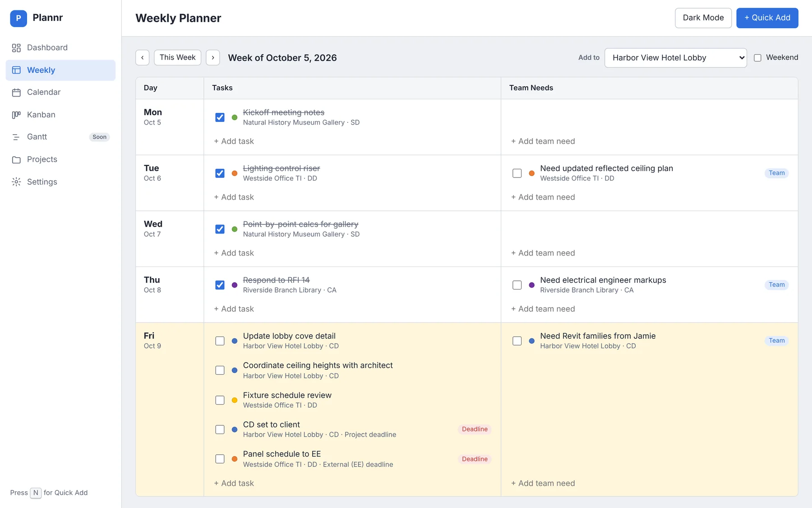This screenshot has height=508, width=812.
Task: Add team need on Friday row
Action: 543,483
